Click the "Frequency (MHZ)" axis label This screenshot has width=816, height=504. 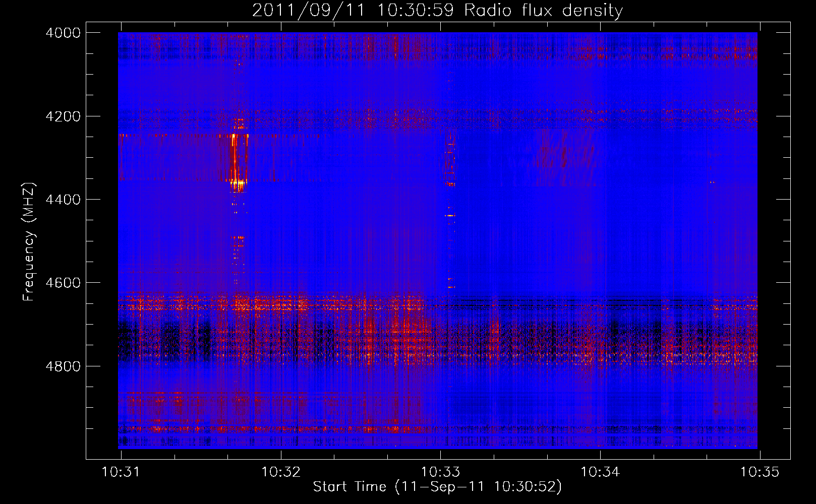[x=29, y=242]
